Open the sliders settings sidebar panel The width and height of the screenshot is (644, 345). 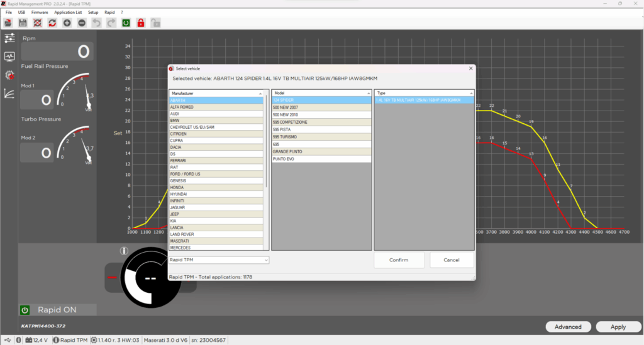[x=9, y=39]
